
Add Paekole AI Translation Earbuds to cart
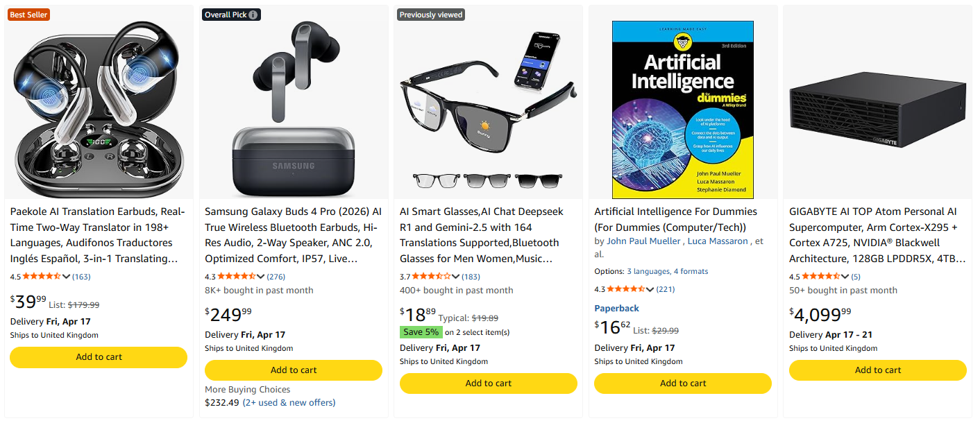[x=99, y=357]
